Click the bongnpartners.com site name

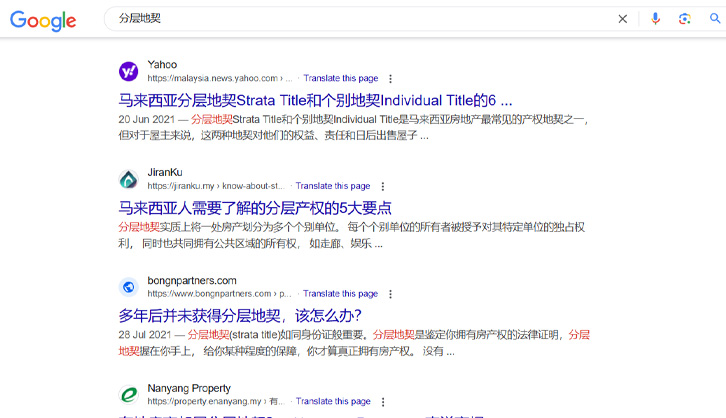click(x=192, y=281)
